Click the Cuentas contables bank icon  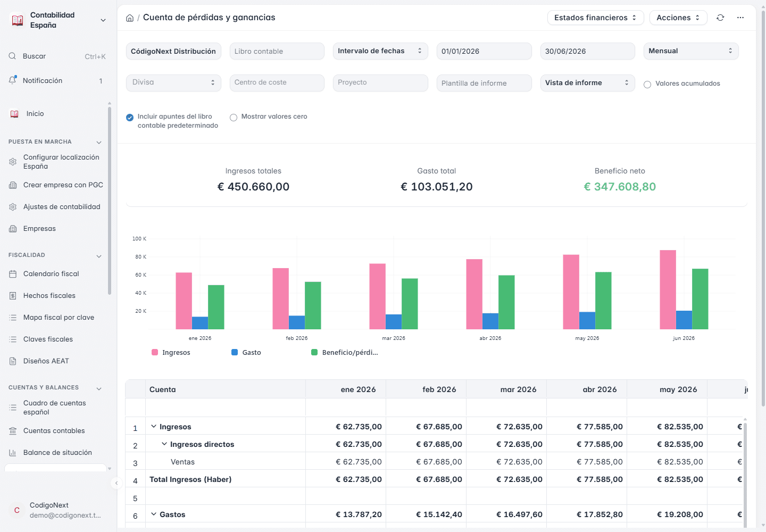[x=13, y=431]
